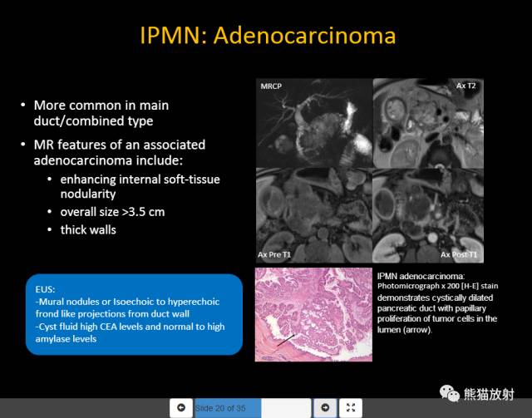Click the 'overall size >3.5 cm' bullet
The height and width of the screenshot is (418, 532).
(x=112, y=212)
